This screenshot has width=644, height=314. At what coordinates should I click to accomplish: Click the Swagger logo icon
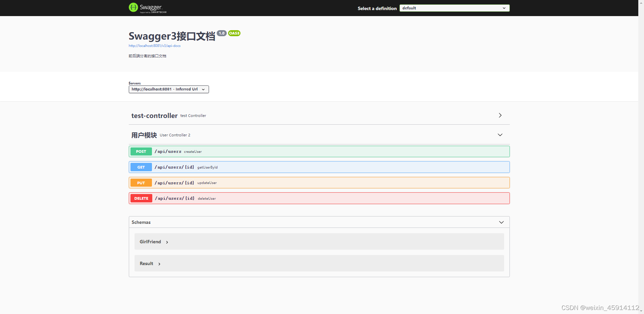133,7
